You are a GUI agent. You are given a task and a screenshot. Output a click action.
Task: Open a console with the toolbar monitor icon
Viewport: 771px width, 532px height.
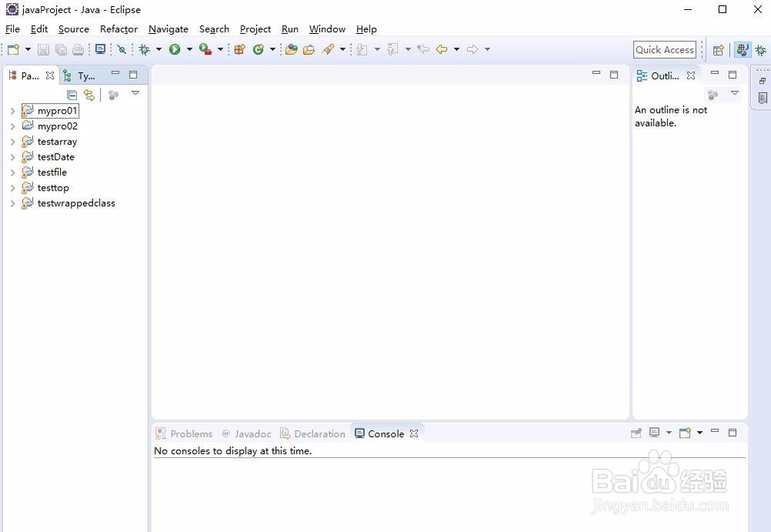coord(100,49)
